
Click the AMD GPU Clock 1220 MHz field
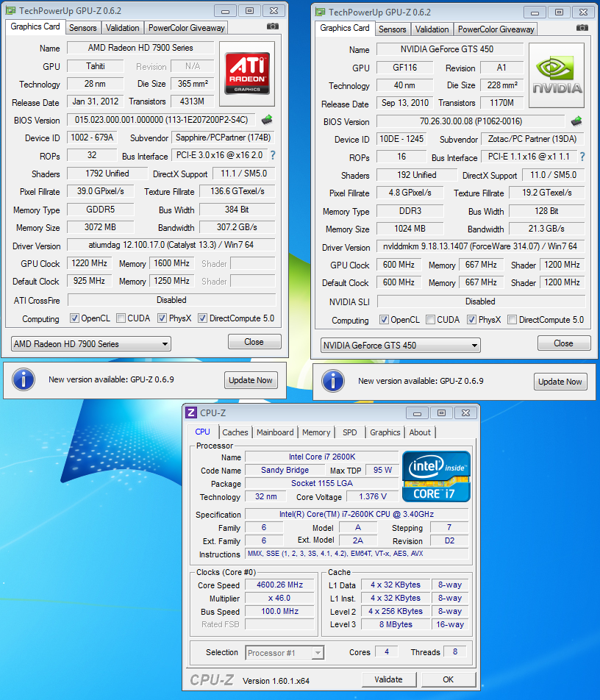click(89, 262)
